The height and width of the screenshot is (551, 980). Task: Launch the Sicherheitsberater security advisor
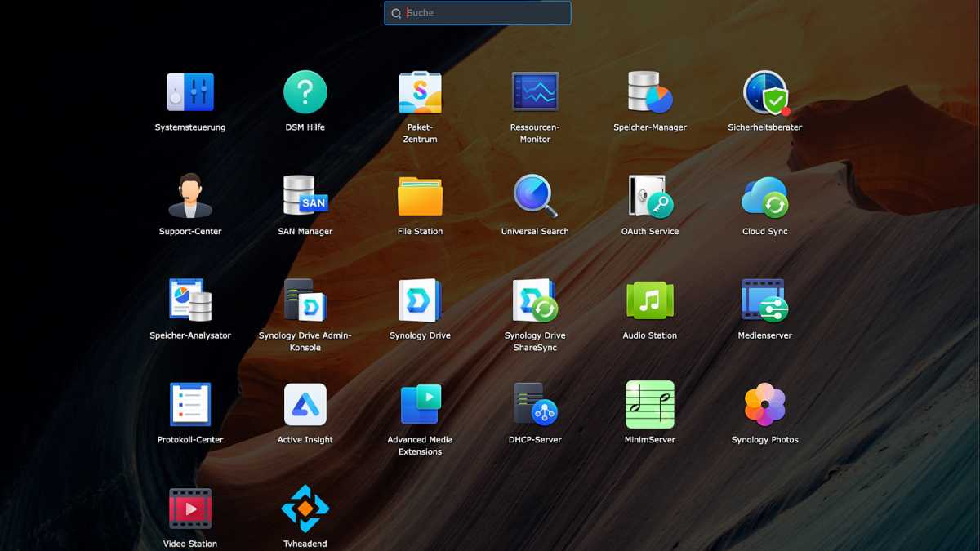click(765, 92)
